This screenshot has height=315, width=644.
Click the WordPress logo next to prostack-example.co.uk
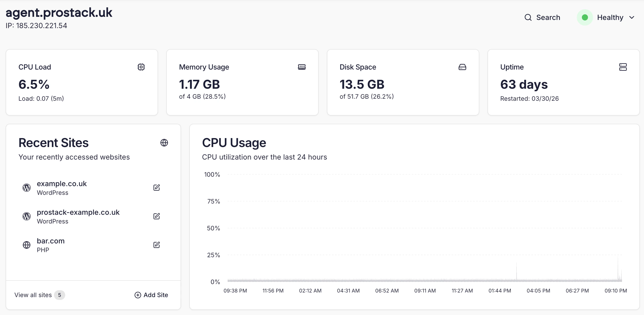click(27, 216)
